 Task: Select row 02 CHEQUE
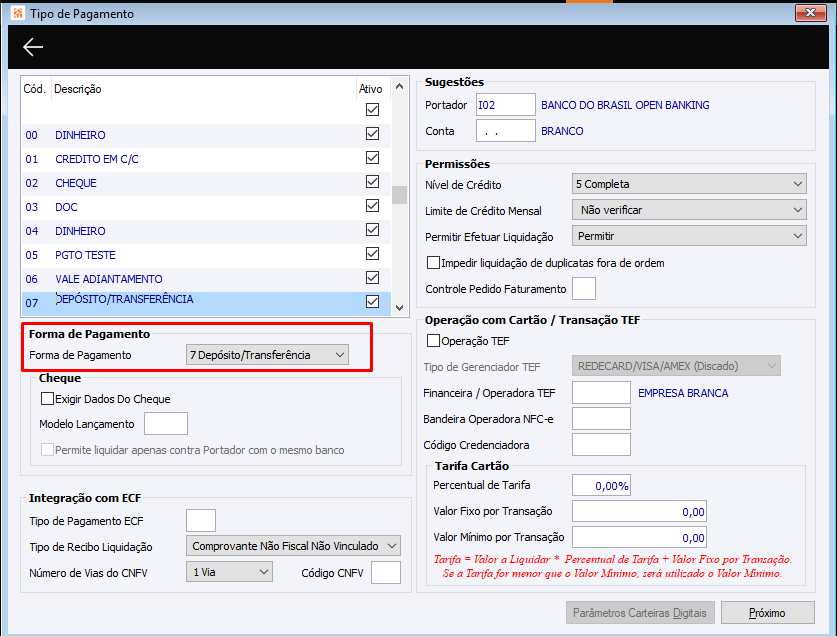(x=206, y=183)
